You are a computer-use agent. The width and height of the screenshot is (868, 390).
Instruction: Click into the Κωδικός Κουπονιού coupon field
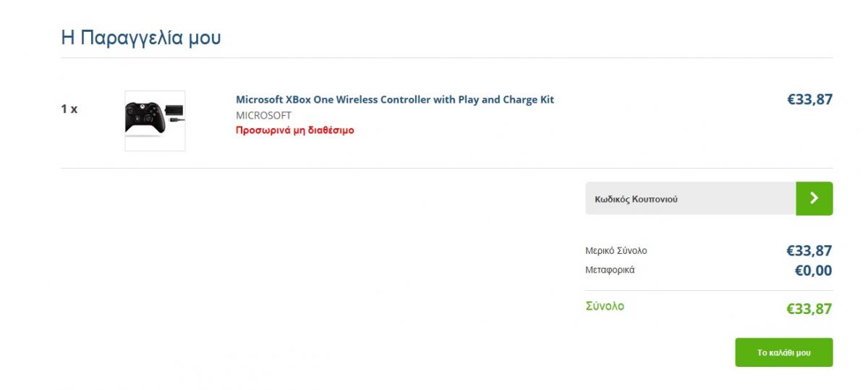tap(691, 198)
